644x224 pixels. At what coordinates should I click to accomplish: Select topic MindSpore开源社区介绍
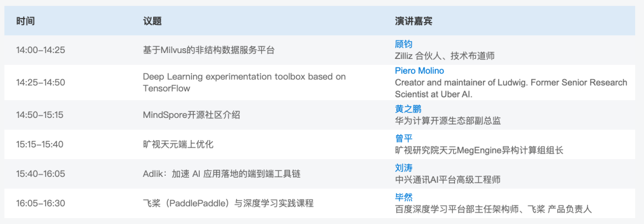tap(191, 115)
